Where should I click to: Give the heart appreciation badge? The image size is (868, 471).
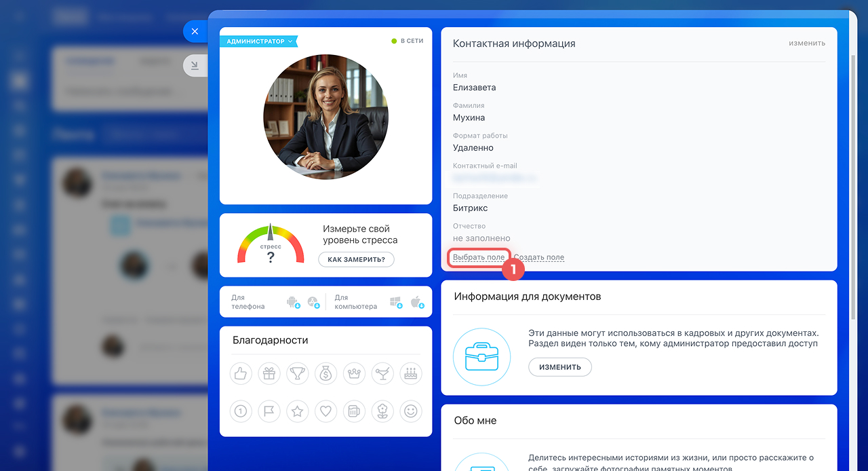pos(325,411)
